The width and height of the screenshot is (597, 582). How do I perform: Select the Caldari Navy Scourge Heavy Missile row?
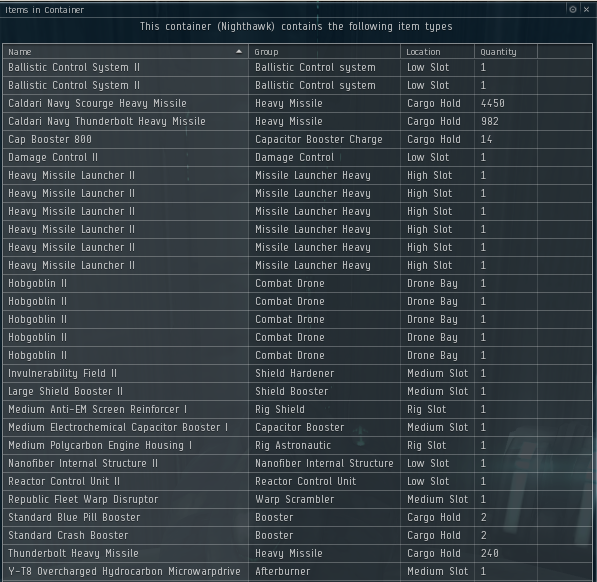pos(297,103)
